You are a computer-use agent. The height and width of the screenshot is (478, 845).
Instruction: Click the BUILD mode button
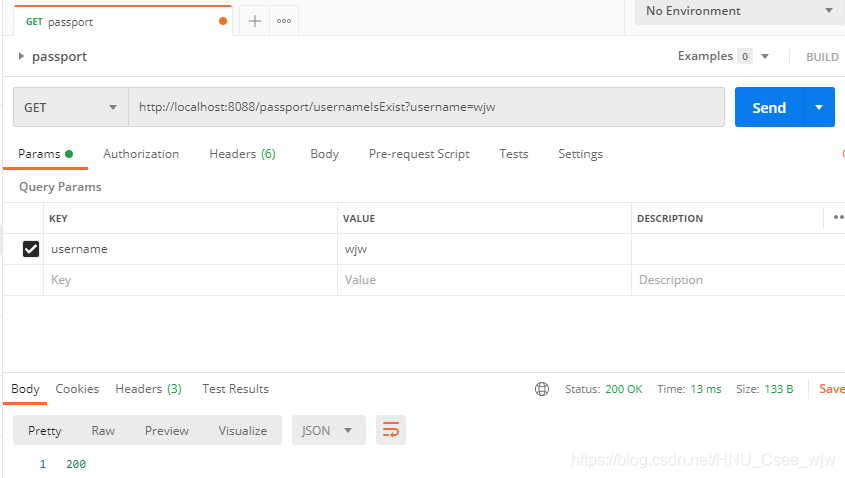(x=822, y=57)
